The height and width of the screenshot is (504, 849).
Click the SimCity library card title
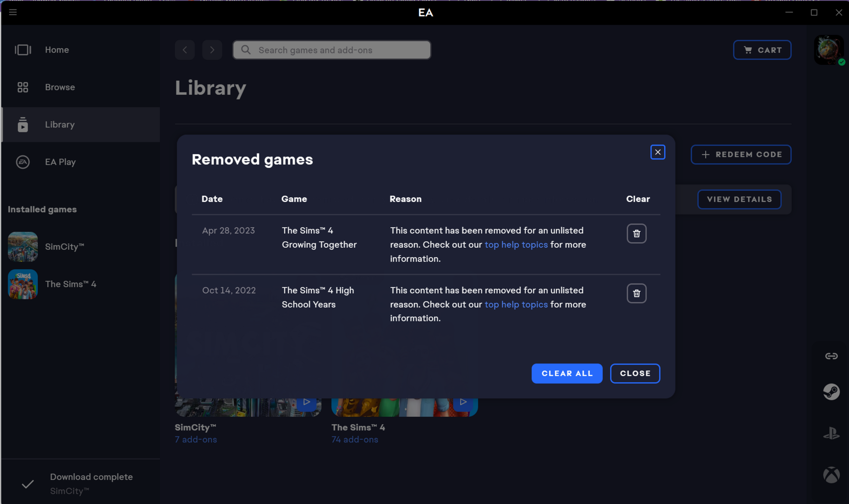(x=196, y=427)
